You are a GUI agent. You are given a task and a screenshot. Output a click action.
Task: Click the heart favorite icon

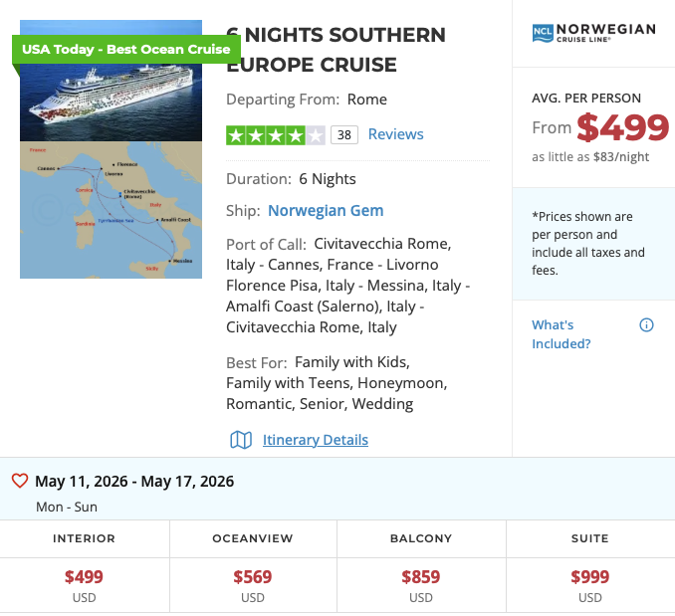[x=20, y=481]
